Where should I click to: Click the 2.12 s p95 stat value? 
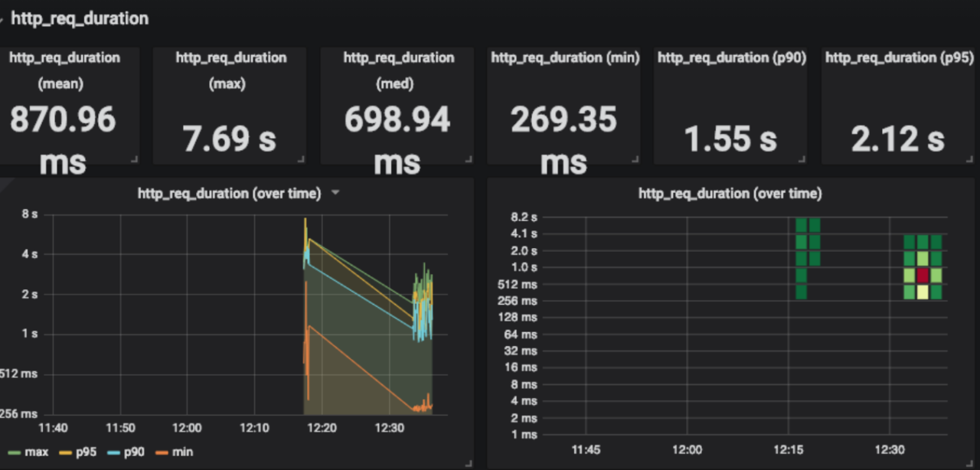click(x=897, y=139)
